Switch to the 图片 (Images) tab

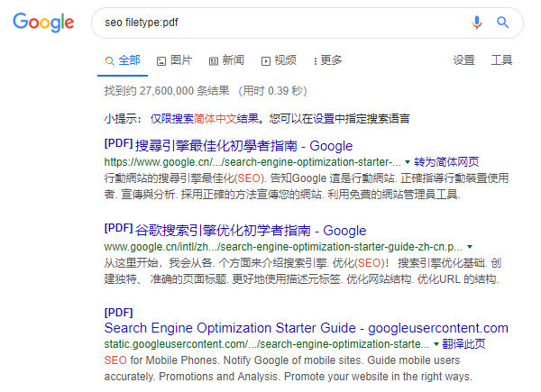(175, 60)
